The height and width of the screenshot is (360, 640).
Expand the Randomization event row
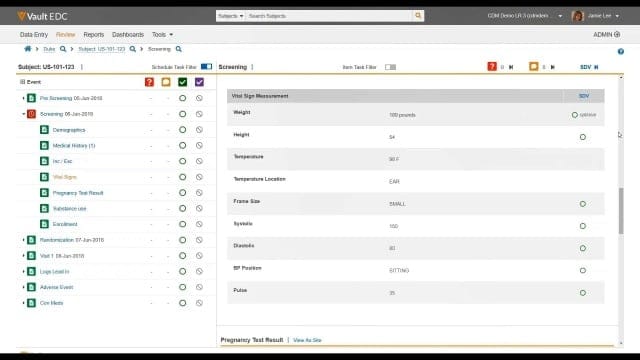click(x=23, y=240)
